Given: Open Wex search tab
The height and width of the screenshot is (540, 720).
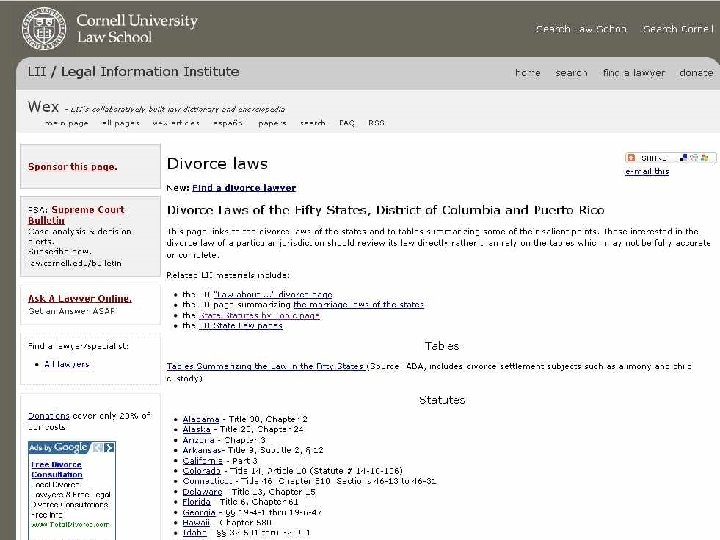Looking at the screenshot, I should point(313,123).
